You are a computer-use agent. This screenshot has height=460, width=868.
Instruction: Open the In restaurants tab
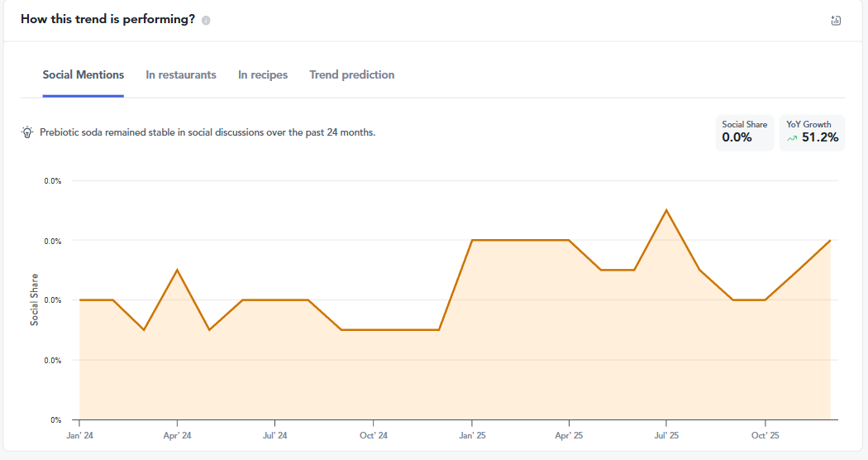pyautogui.click(x=181, y=75)
